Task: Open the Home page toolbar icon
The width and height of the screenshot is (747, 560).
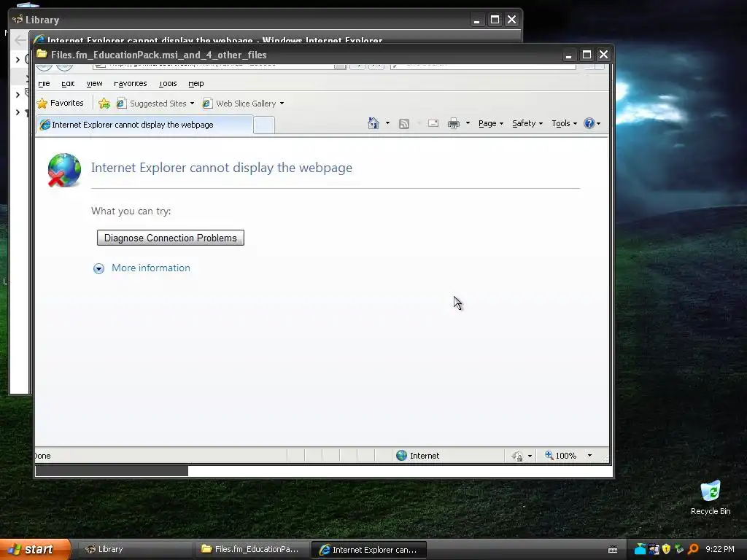Action: [x=373, y=123]
